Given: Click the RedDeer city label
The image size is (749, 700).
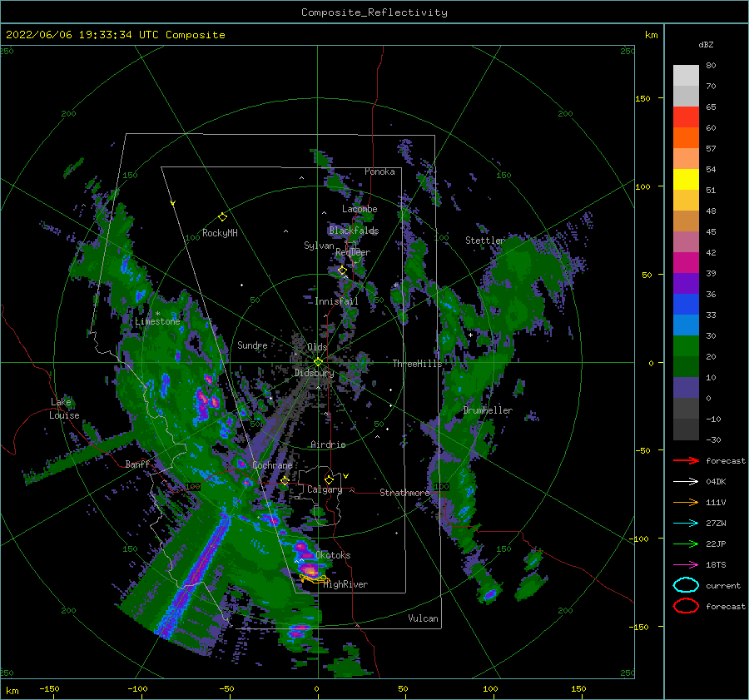Looking at the screenshot, I should point(353,252).
